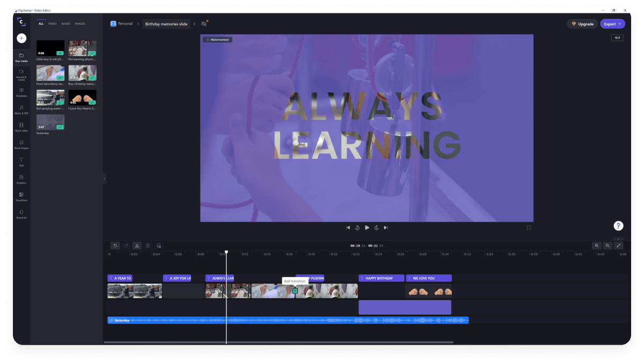Toggle the clip lock icon
Image resolution: width=644 pixels, height=363 pixels.
coord(159,245)
